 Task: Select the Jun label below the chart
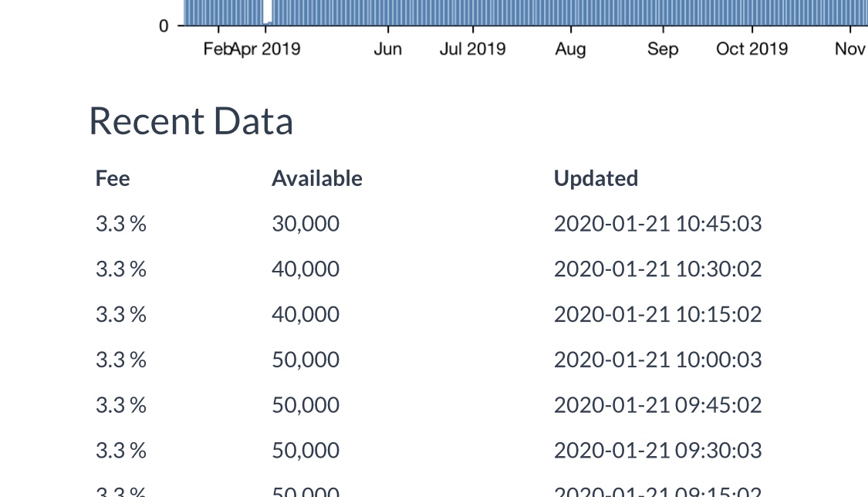click(x=388, y=49)
